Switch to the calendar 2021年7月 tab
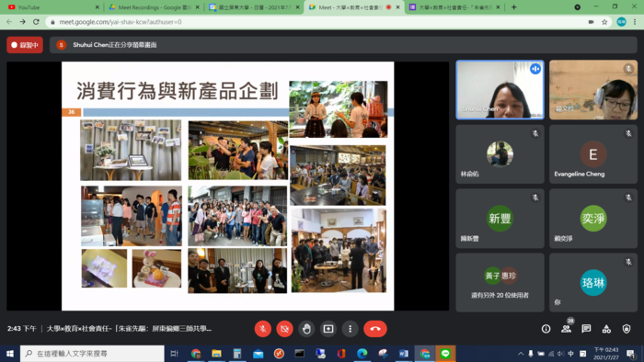This screenshot has width=644, height=362. 253,7
